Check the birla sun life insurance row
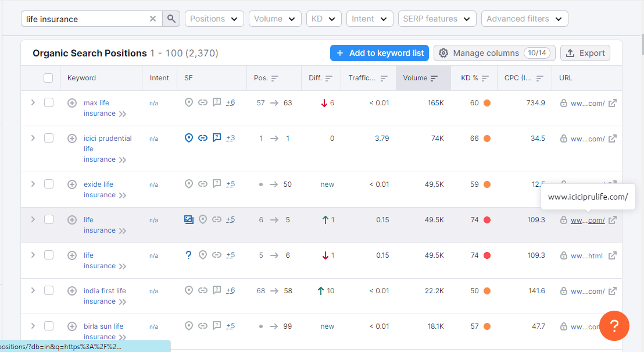This screenshot has height=352, width=644. 49,326
